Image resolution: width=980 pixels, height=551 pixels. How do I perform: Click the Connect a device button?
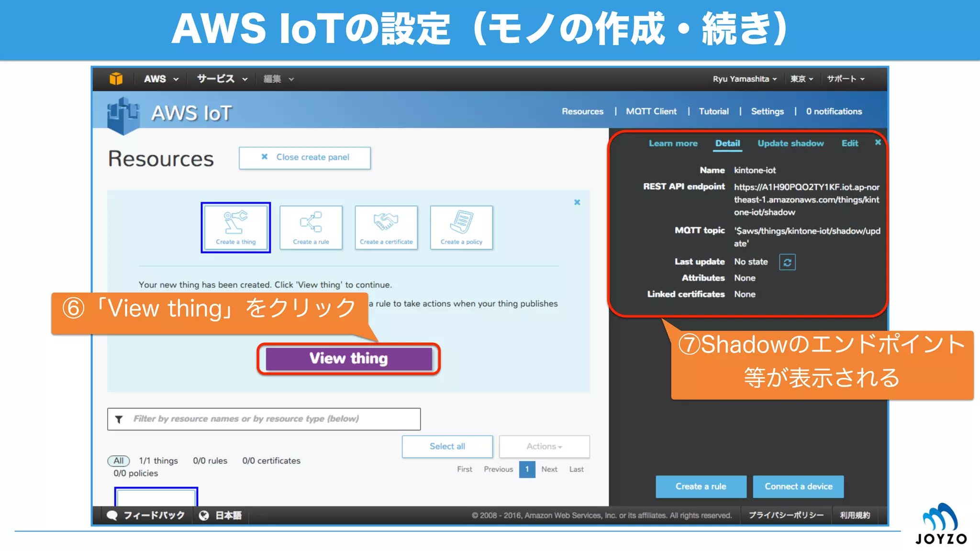pyautogui.click(x=798, y=486)
